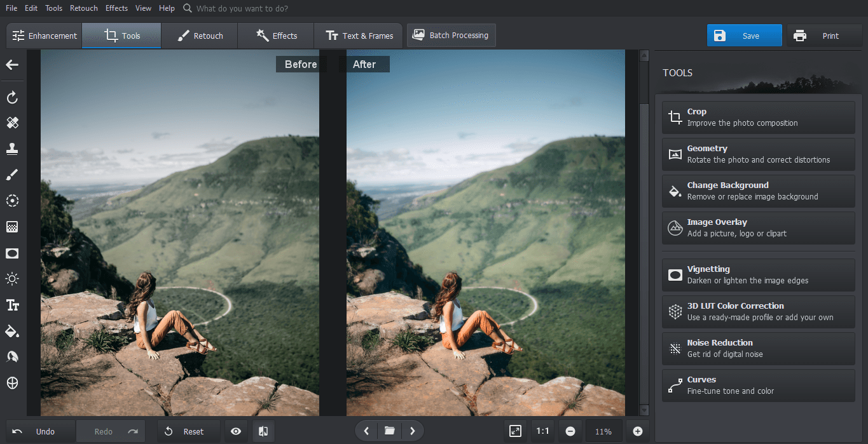Click the back arrow in left sidebar

(12, 65)
